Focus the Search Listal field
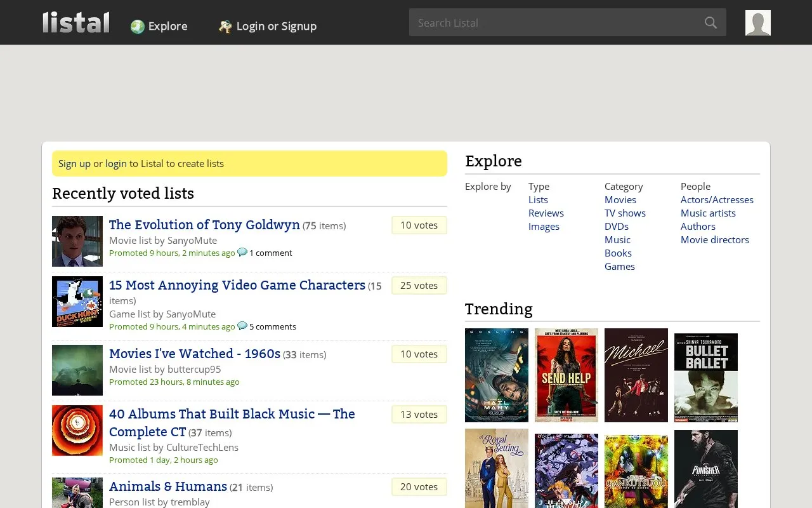Image resolution: width=812 pixels, height=508 pixels. pyautogui.click(x=568, y=23)
